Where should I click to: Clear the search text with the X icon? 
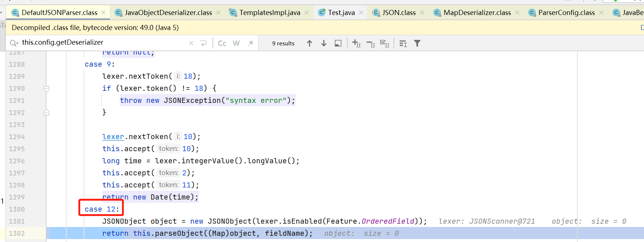point(191,43)
